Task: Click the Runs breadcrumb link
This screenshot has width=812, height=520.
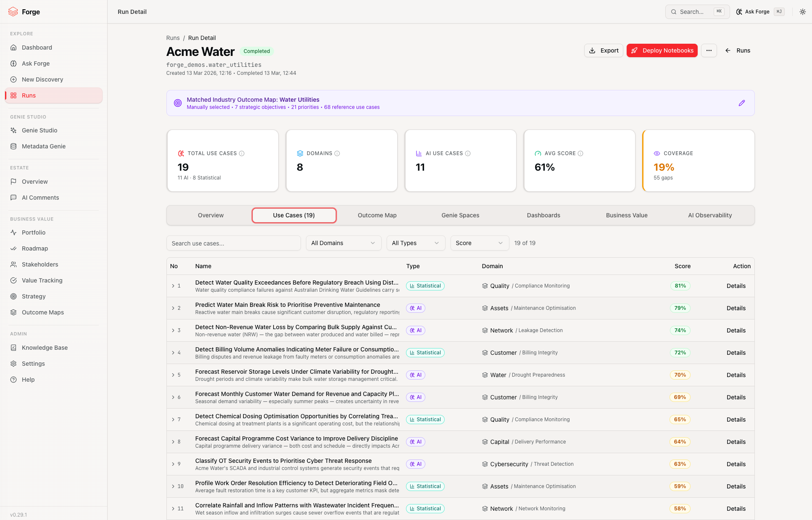Action: pos(173,38)
